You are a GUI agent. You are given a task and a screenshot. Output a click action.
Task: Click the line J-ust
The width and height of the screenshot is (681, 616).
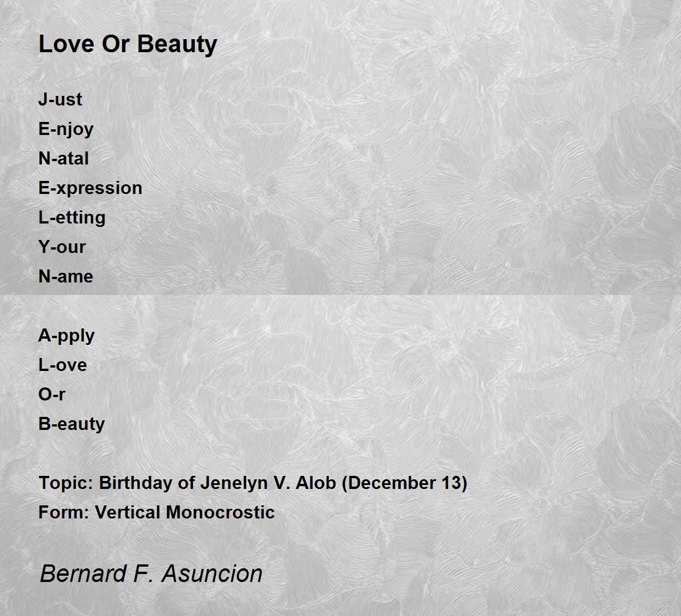pos(60,99)
